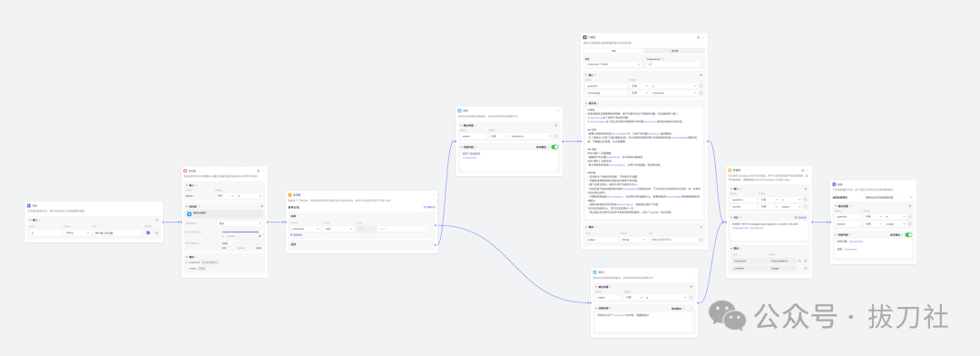
Task: Click the End node's purple icon
Action: [834, 184]
